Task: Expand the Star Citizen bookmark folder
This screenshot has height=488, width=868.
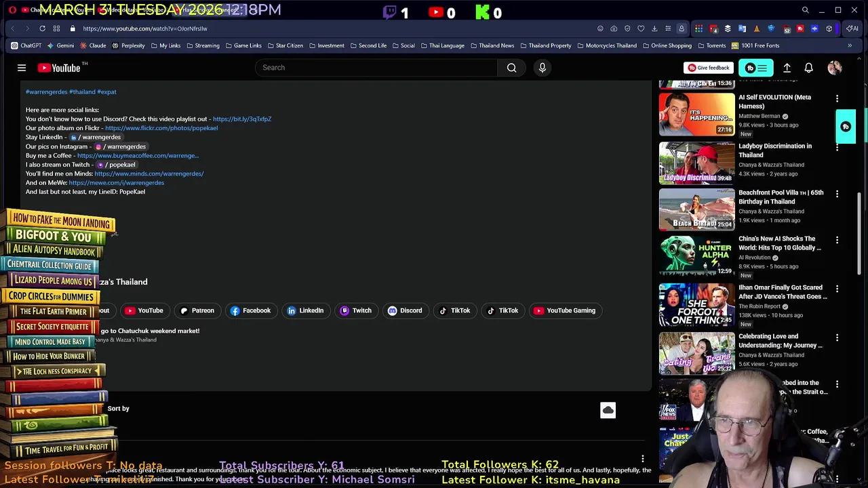Action: pyautogui.click(x=285, y=45)
